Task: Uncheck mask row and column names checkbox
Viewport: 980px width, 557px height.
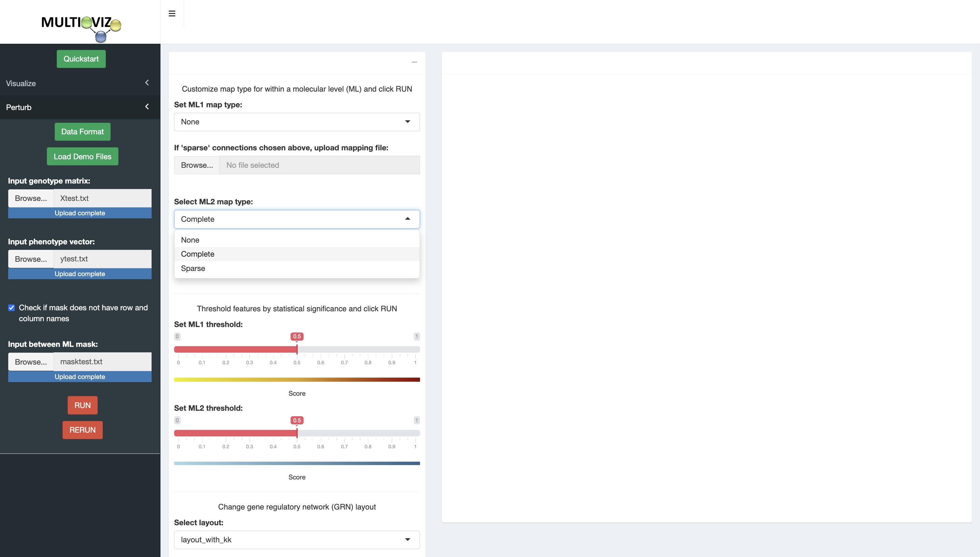Action: coord(12,308)
